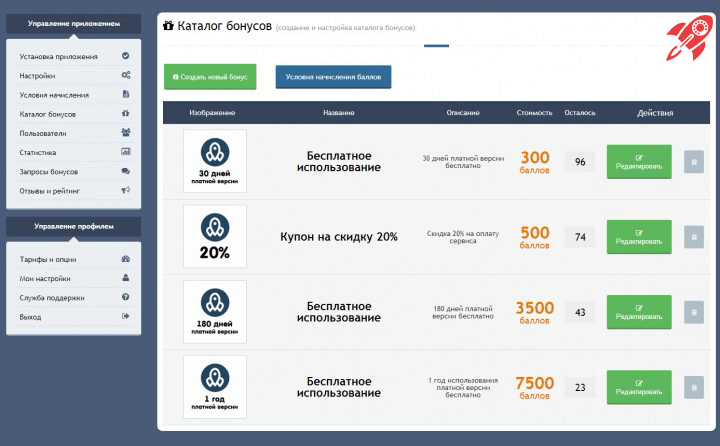The width and height of the screenshot is (720, 446).
Task: Delete the 1-year free usage bonus
Action: pos(694,387)
